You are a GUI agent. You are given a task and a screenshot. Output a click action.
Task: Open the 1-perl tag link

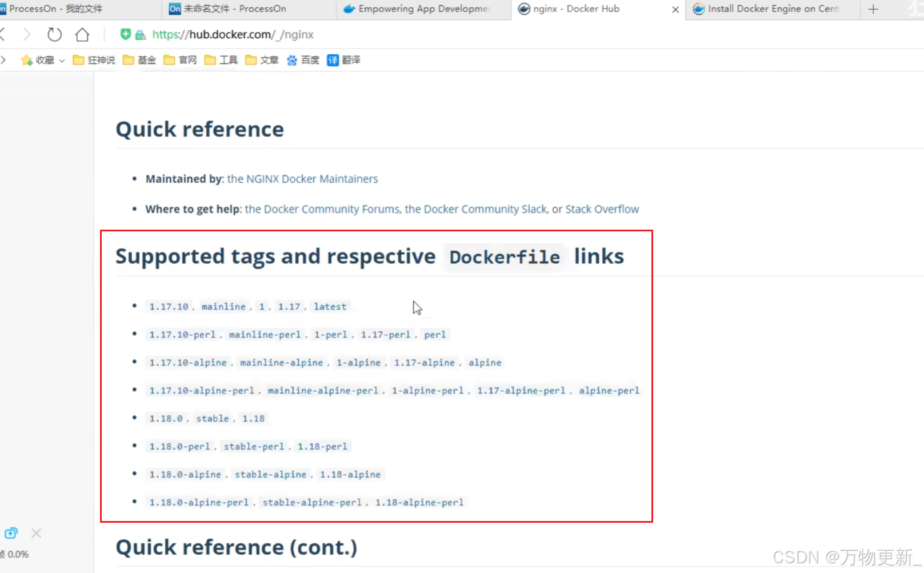(330, 335)
